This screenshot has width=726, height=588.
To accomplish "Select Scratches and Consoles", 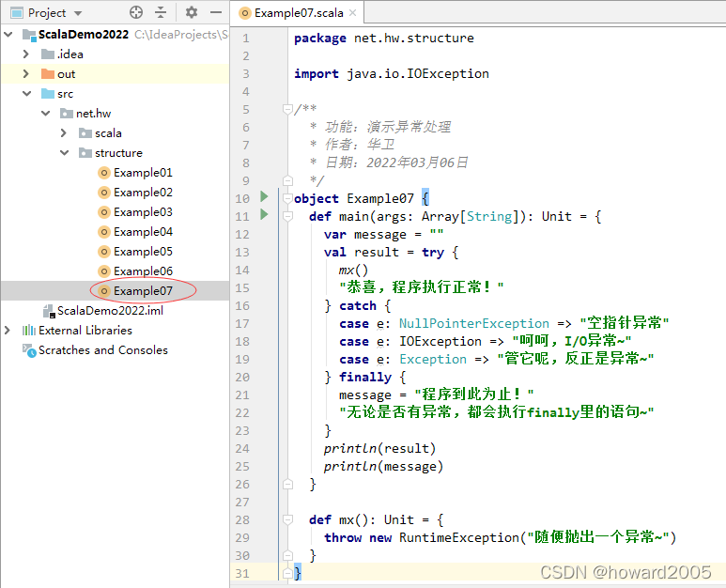I will pos(103,350).
